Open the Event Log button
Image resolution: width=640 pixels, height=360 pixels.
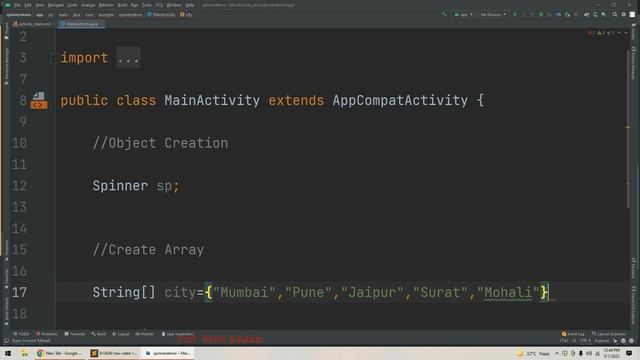coord(573,334)
